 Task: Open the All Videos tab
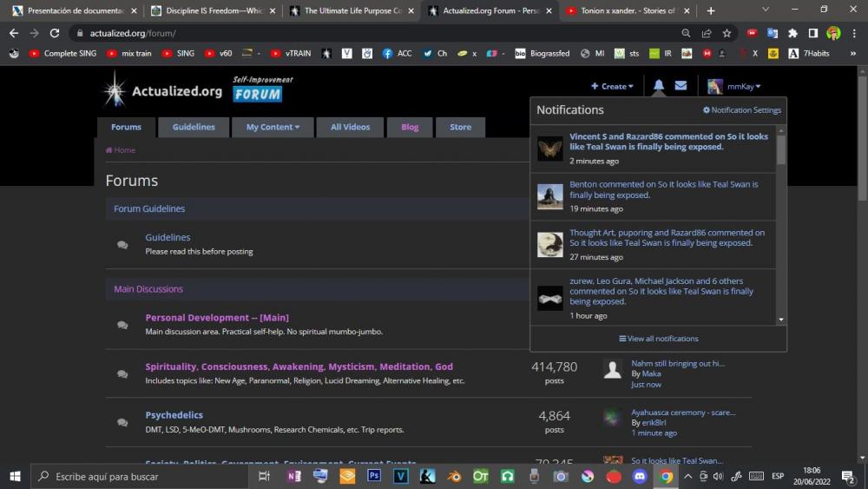click(351, 127)
